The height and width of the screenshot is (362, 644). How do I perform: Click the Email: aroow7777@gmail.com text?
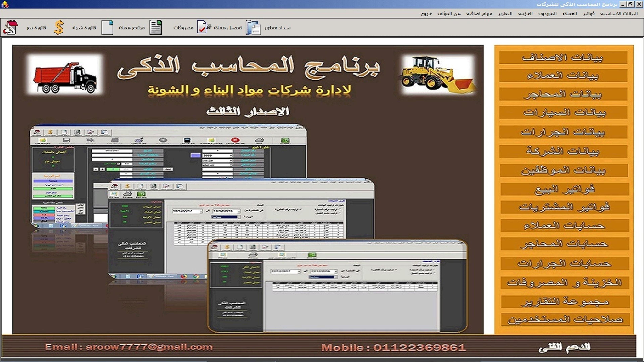click(x=129, y=347)
